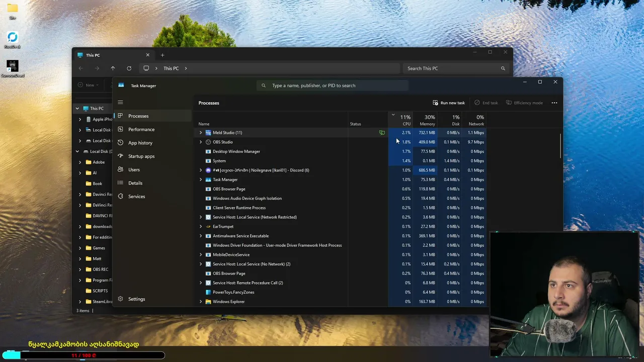644x362 pixels.
Task: Click the Efficiency mode button
Action: (524, 103)
